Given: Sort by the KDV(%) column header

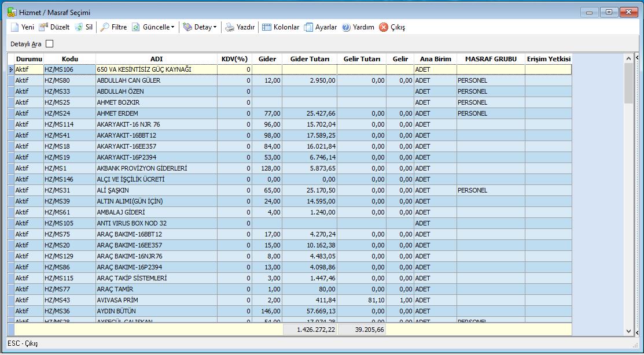Looking at the screenshot, I should point(234,59).
